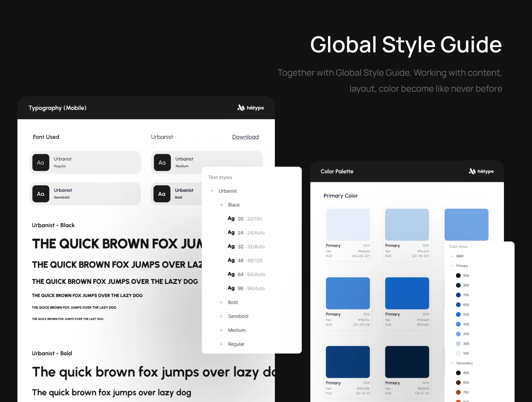Select the royal blue swatch labeled #156ad4
This screenshot has width=532, height=402.
pyautogui.click(x=407, y=293)
